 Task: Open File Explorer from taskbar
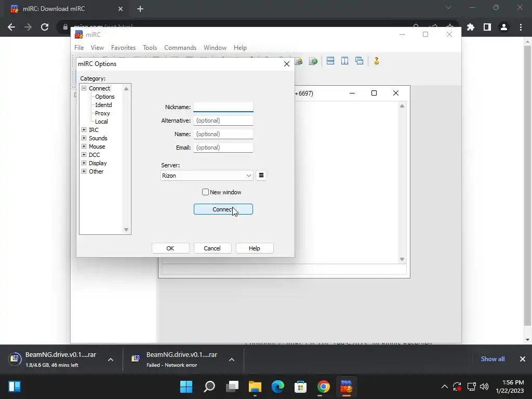pos(255,387)
